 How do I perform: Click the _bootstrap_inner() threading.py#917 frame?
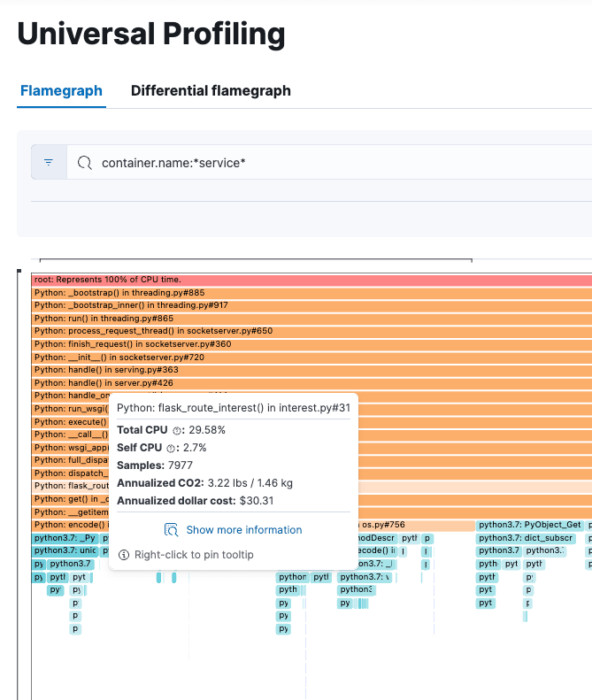310,305
